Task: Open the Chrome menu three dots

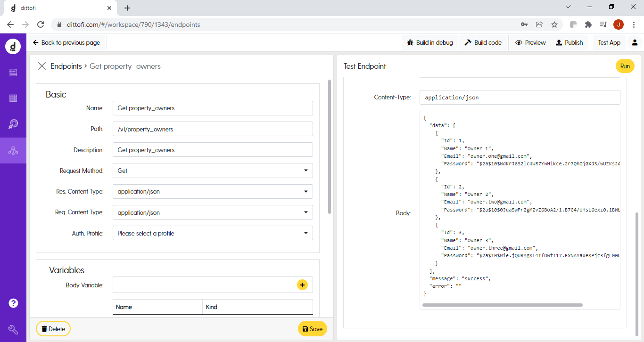Action: tap(634, 24)
